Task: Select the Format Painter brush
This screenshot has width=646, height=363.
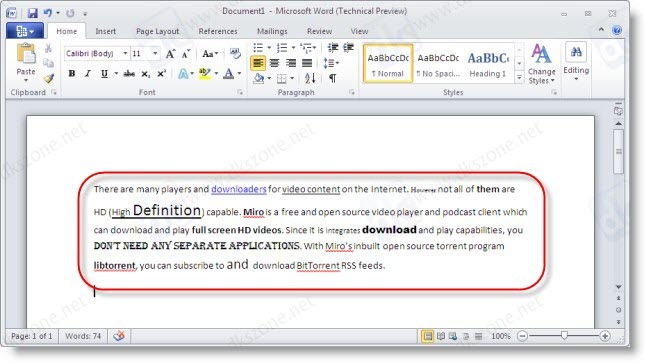Action: (x=49, y=78)
